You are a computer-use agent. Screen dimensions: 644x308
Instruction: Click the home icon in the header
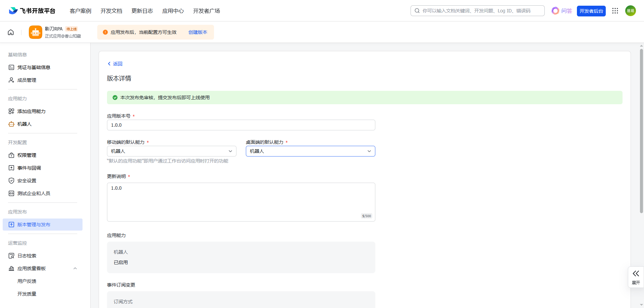pos(11,32)
